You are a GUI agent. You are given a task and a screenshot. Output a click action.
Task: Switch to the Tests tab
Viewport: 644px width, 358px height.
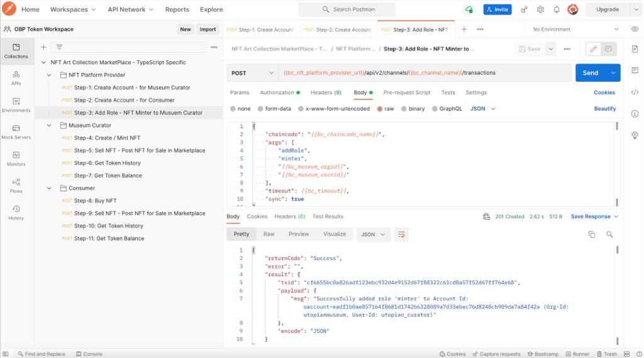click(x=448, y=92)
